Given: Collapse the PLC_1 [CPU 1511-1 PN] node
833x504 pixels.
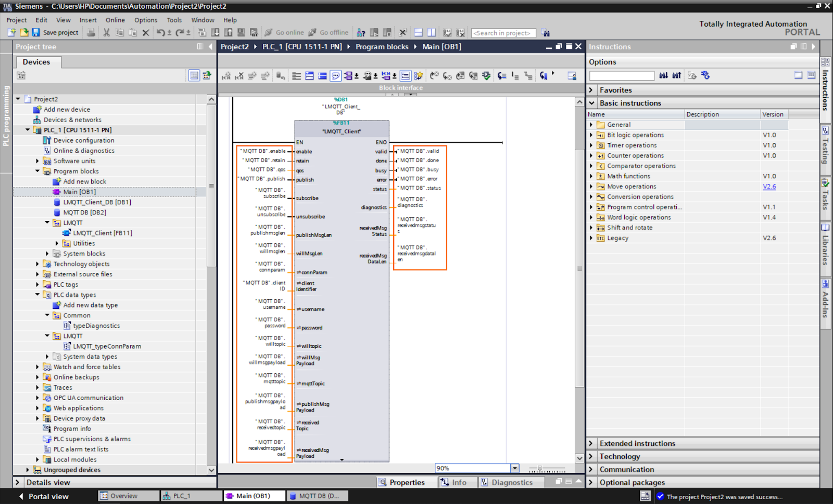Looking at the screenshot, I should coord(28,130).
